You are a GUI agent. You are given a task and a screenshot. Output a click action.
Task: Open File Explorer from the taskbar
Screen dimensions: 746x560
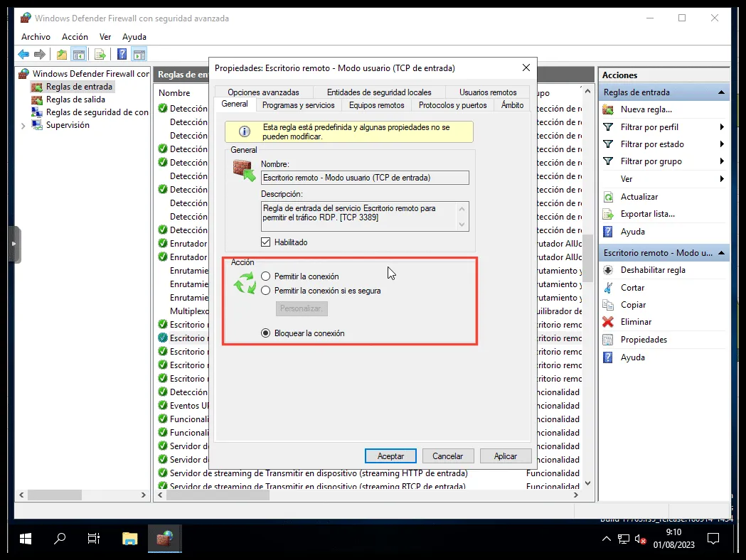click(129, 539)
